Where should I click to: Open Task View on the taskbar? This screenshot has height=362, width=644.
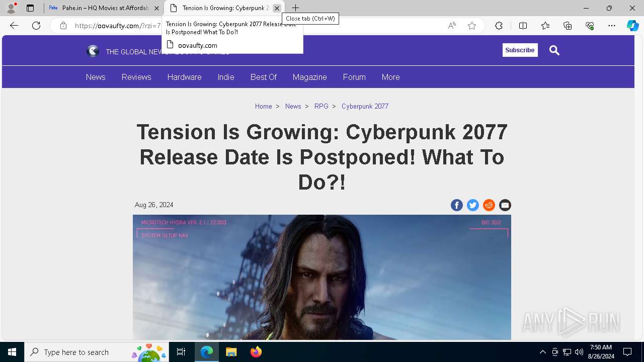[x=181, y=352]
